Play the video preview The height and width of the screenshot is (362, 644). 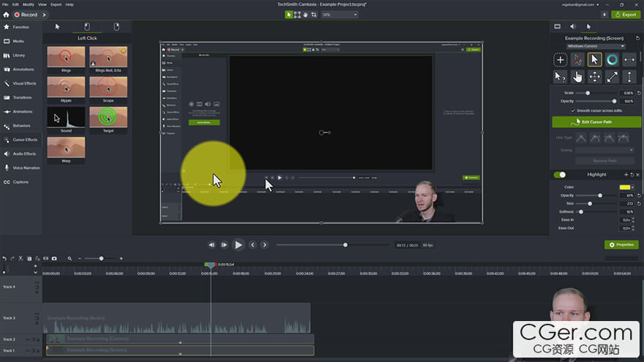pyautogui.click(x=239, y=245)
